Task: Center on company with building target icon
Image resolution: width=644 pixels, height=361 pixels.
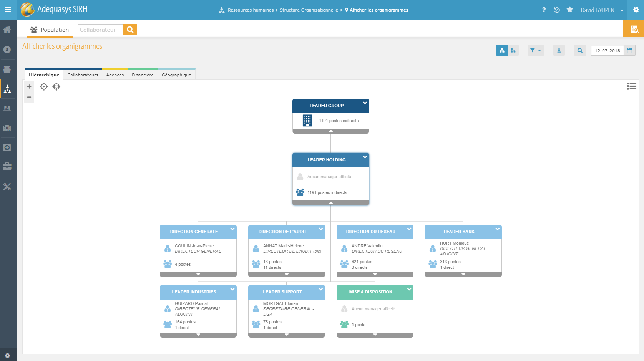Action: (56, 87)
